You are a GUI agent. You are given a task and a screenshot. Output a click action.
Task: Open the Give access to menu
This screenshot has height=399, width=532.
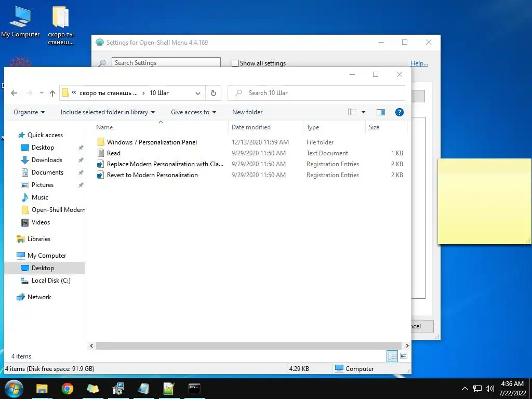pos(193,112)
